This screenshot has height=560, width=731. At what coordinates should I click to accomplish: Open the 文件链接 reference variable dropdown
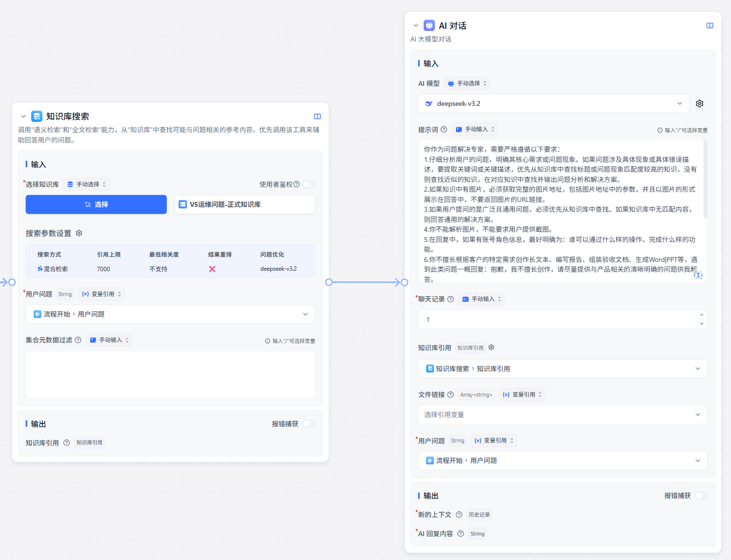pos(562,415)
